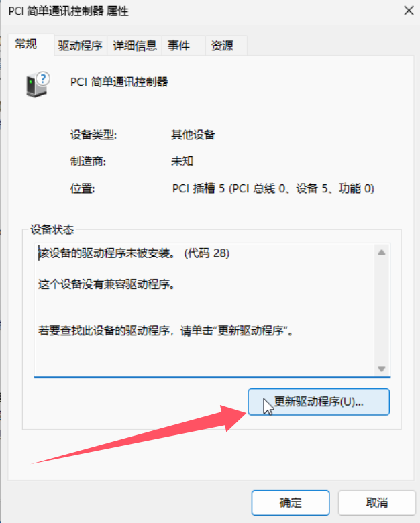Click the unknown device icon with question mark
This screenshot has height=523, width=420.
click(x=38, y=84)
